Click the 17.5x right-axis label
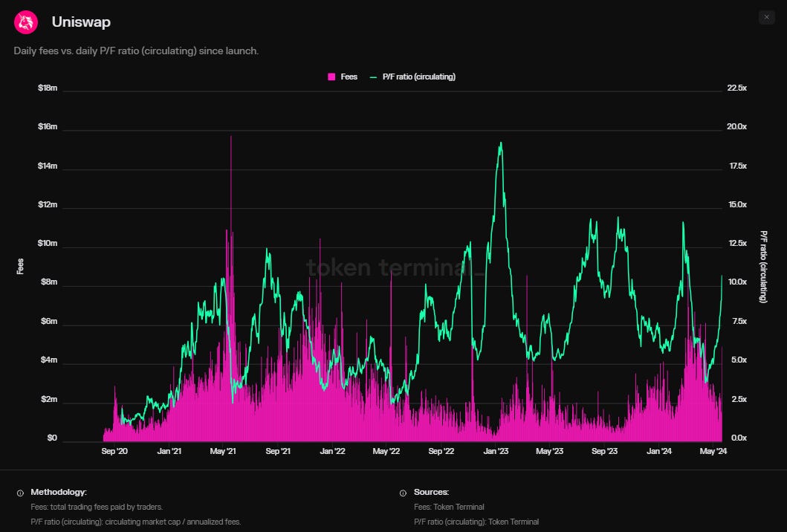This screenshot has height=532, width=787. 738,166
